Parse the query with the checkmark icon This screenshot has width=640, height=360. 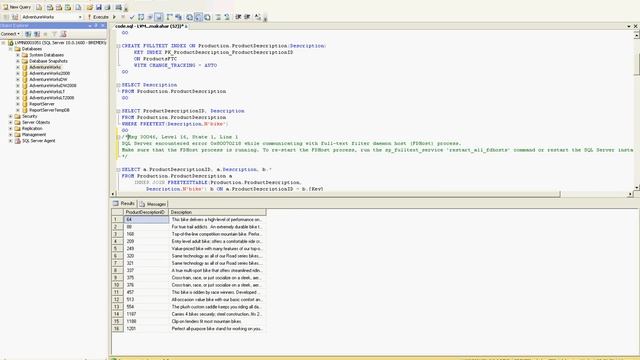pos(132,17)
